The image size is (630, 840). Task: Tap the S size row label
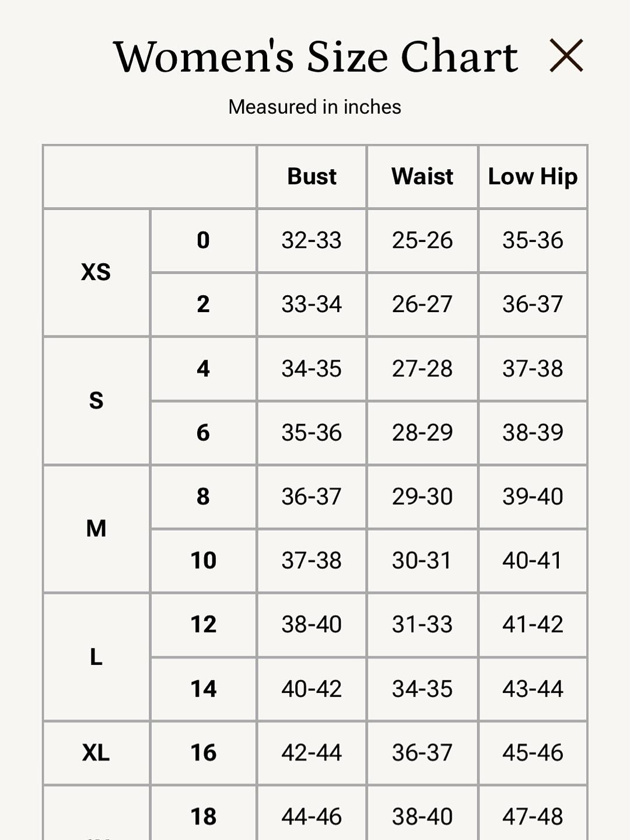tap(96, 400)
